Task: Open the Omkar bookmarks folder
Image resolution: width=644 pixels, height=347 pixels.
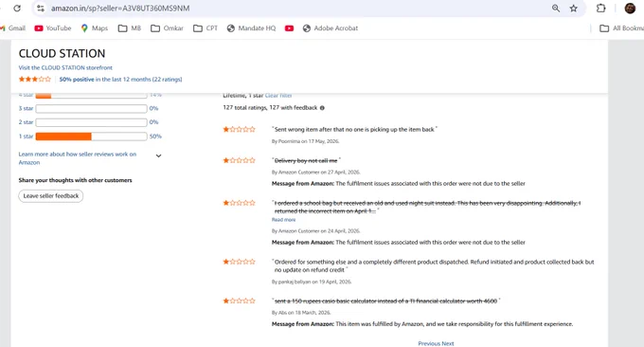Action: click(x=168, y=27)
